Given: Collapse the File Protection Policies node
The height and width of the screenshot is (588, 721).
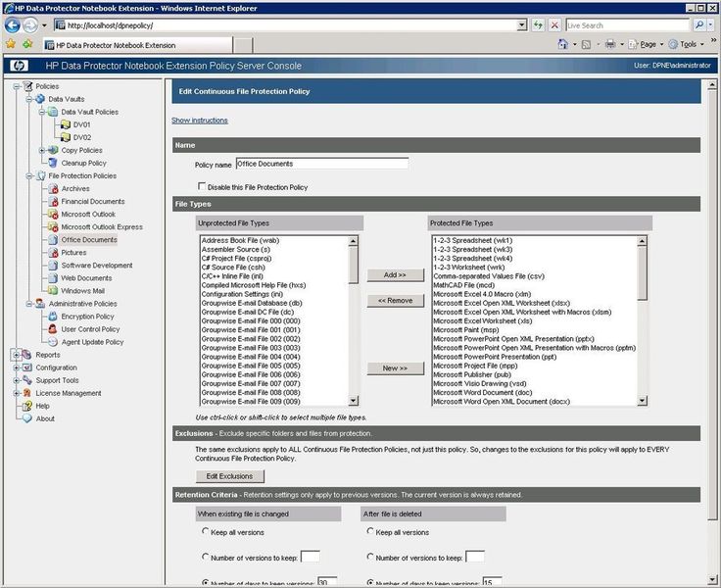Looking at the screenshot, I should [29, 176].
